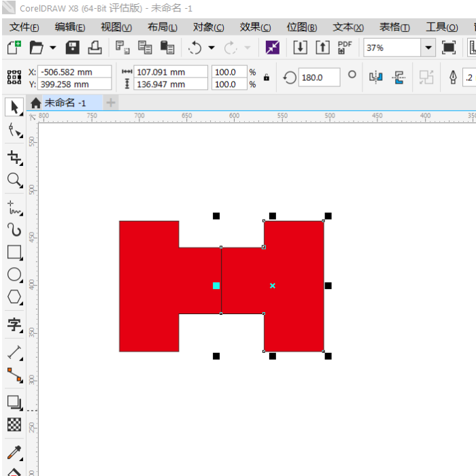Screen dimensions: 476x476
Task: Mirror the object vertically
Action: pyautogui.click(x=398, y=78)
